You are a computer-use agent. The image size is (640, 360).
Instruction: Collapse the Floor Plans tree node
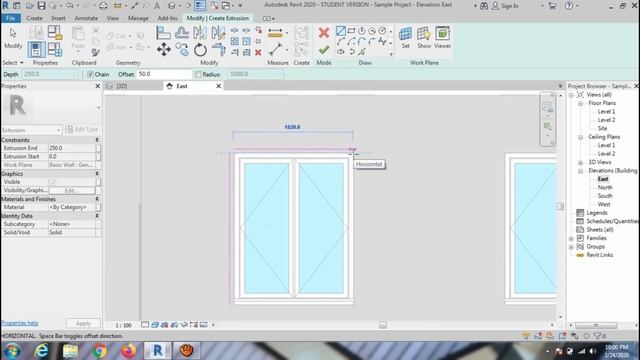(x=580, y=103)
